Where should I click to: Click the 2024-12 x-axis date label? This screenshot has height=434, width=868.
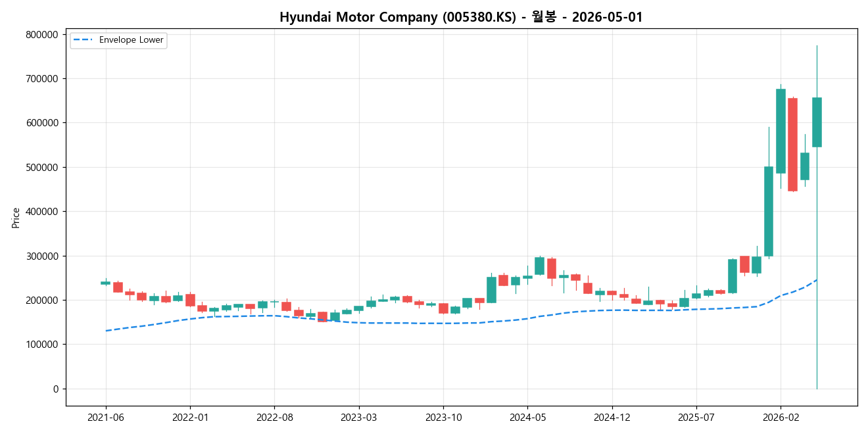[612, 417]
